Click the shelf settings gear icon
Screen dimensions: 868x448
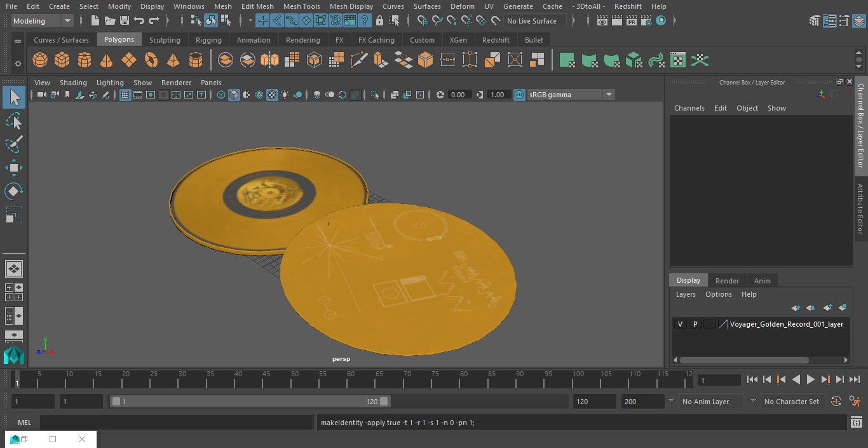coord(18,63)
